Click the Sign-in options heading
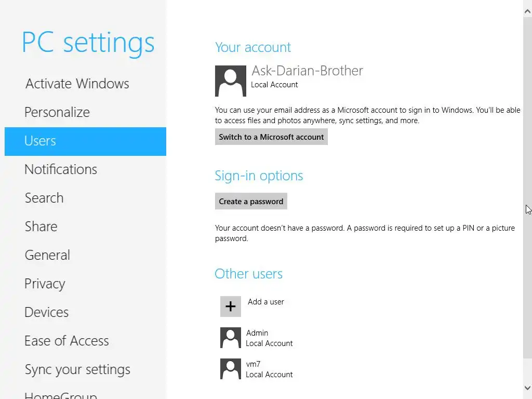The width and height of the screenshot is (532, 399). coord(259,176)
